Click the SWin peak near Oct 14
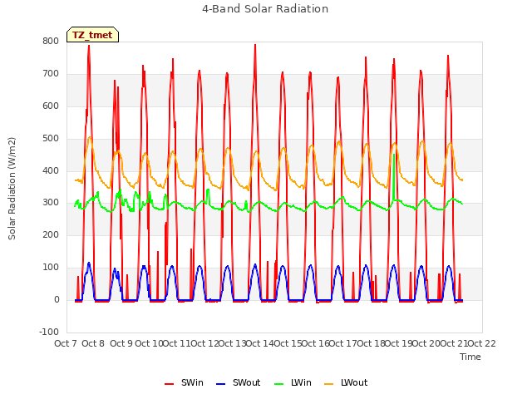Image resolution: width=532 pixels, height=399 pixels. [x=255, y=46]
